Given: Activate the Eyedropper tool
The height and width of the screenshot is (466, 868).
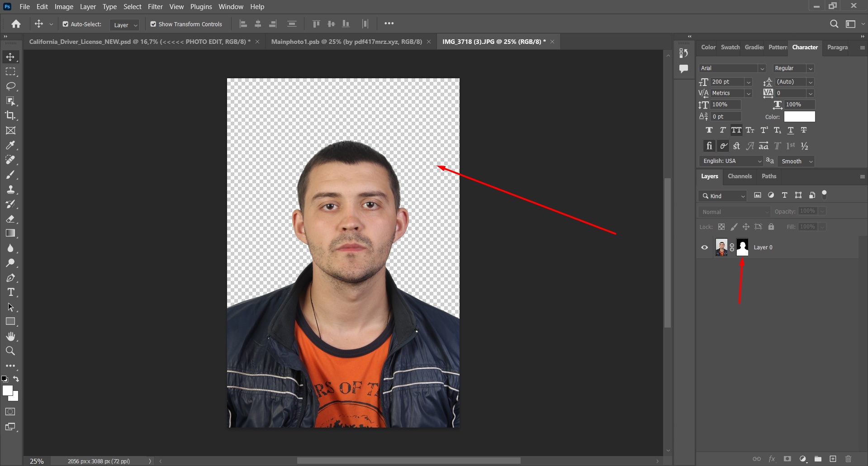Looking at the screenshot, I should 11,145.
